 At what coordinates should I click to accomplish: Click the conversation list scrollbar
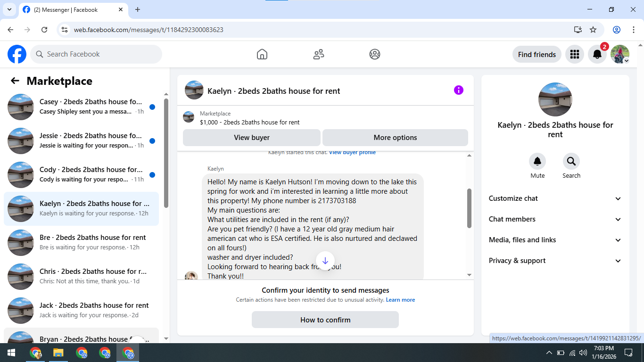[166, 153]
